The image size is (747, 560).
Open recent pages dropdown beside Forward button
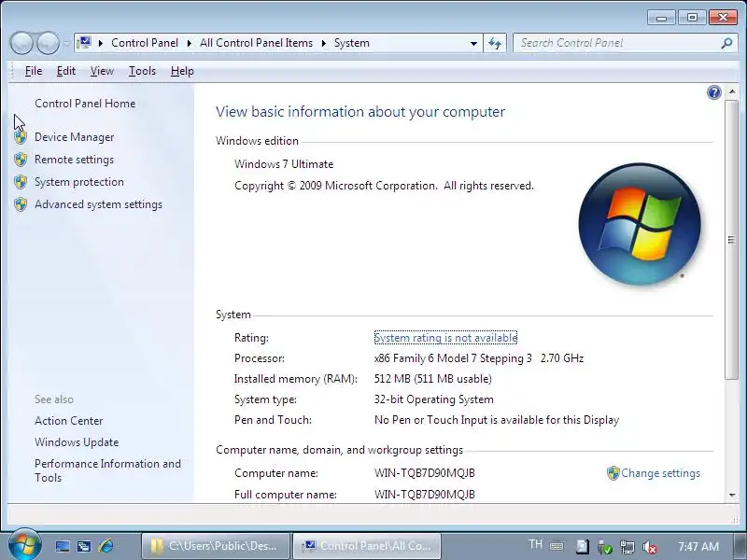pos(66,43)
